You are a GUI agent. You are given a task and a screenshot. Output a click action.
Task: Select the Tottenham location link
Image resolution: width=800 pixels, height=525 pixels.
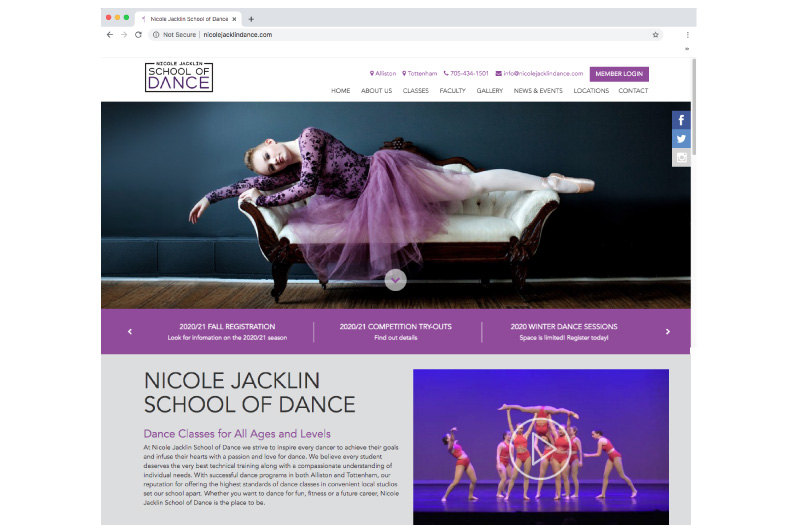419,74
